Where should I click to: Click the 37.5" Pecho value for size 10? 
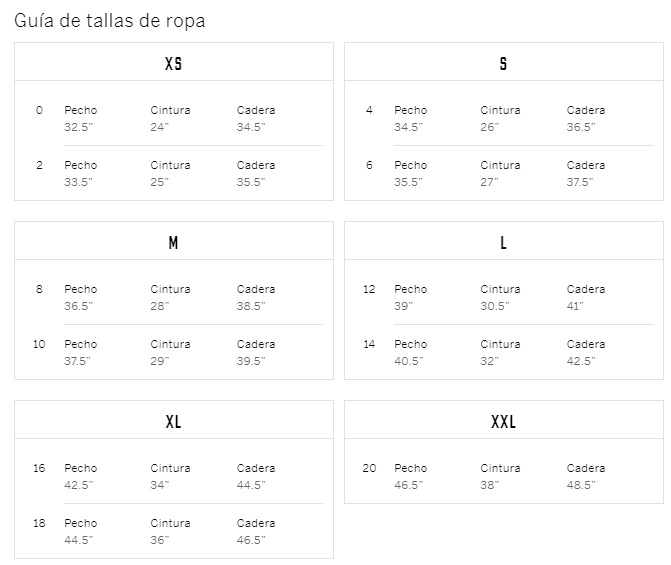(78, 361)
